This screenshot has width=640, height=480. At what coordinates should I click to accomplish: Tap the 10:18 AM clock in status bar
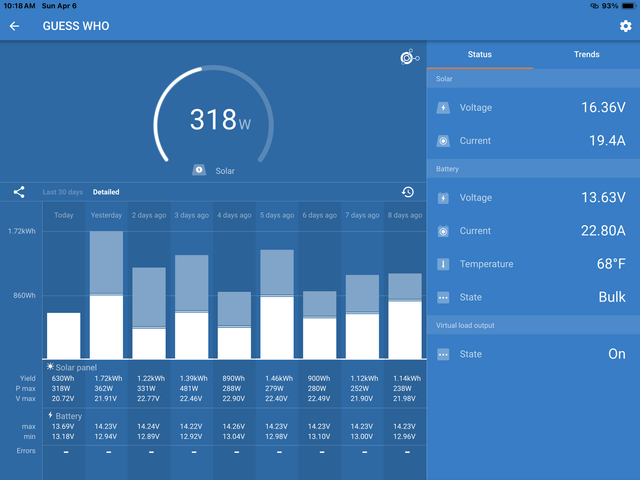[19, 6]
